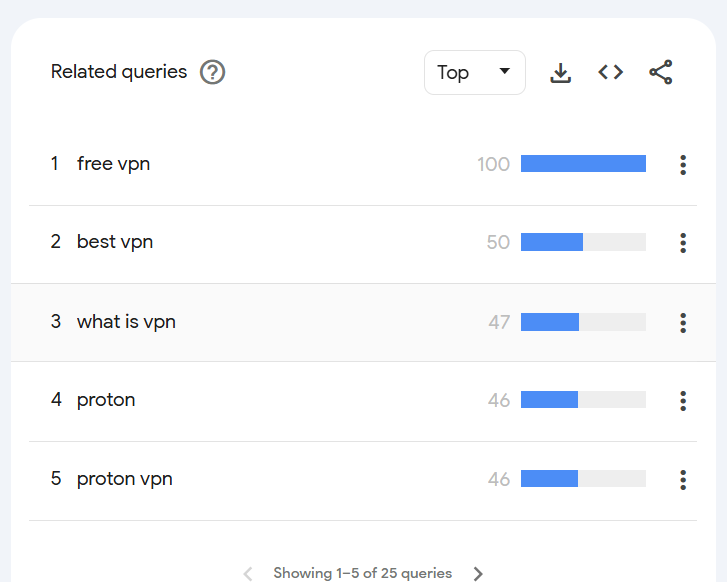Open the best vpn query
The height and width of the screenshot is (582, 727).
pos(114,242)
